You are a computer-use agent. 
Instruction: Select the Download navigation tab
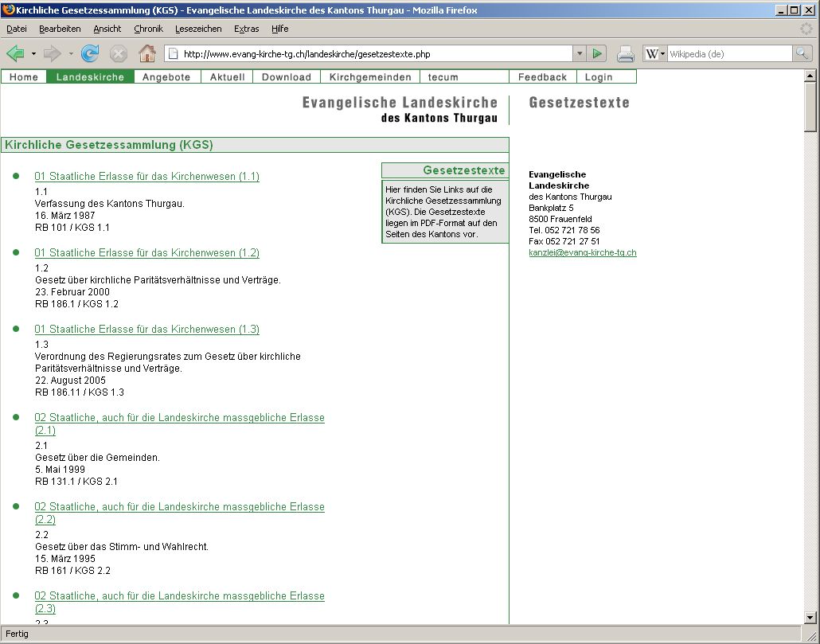point(286,77)
